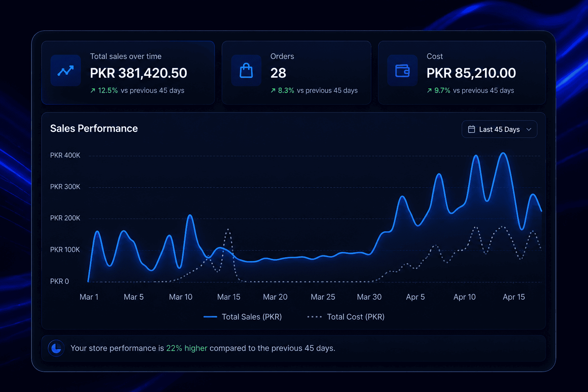
Task: Click the PKR 85,210.00 cost value
Action: point(471,73)
